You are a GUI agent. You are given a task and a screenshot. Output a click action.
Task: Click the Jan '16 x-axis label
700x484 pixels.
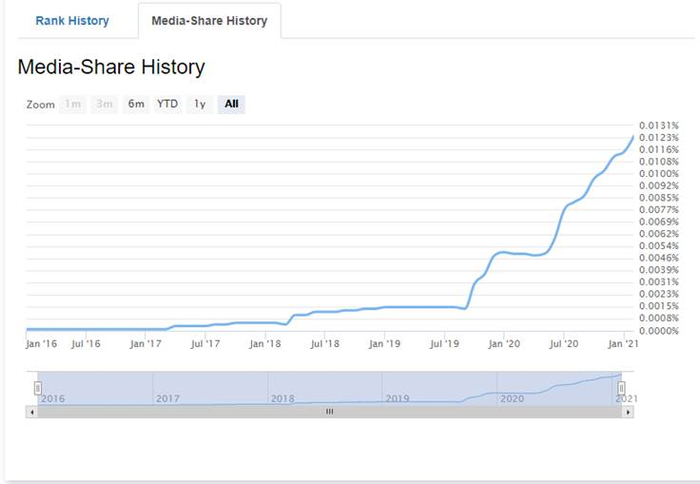(x=42, y=343)
